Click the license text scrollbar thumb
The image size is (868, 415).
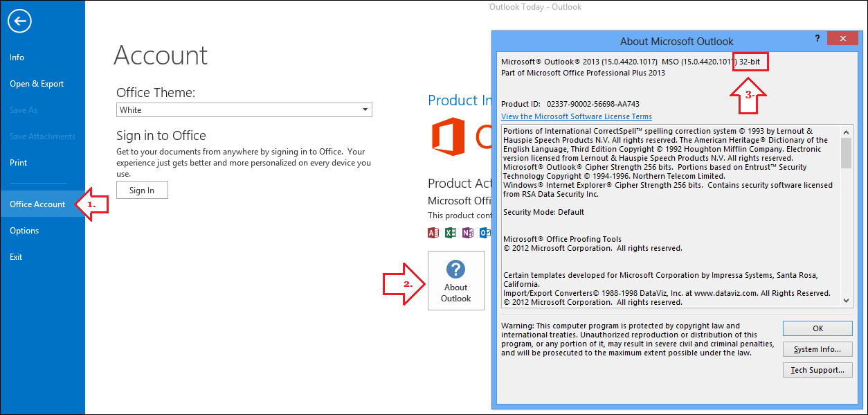846,152
